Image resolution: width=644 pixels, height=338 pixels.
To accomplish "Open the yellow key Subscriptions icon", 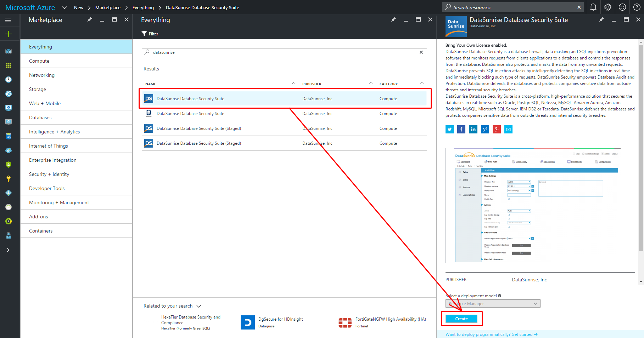I will (x=9, y=179).
